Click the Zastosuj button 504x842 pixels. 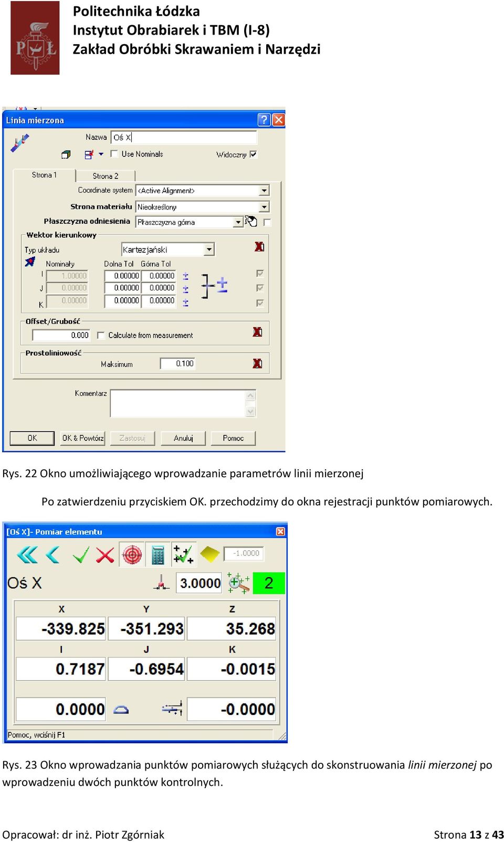(x=132, y=438)
